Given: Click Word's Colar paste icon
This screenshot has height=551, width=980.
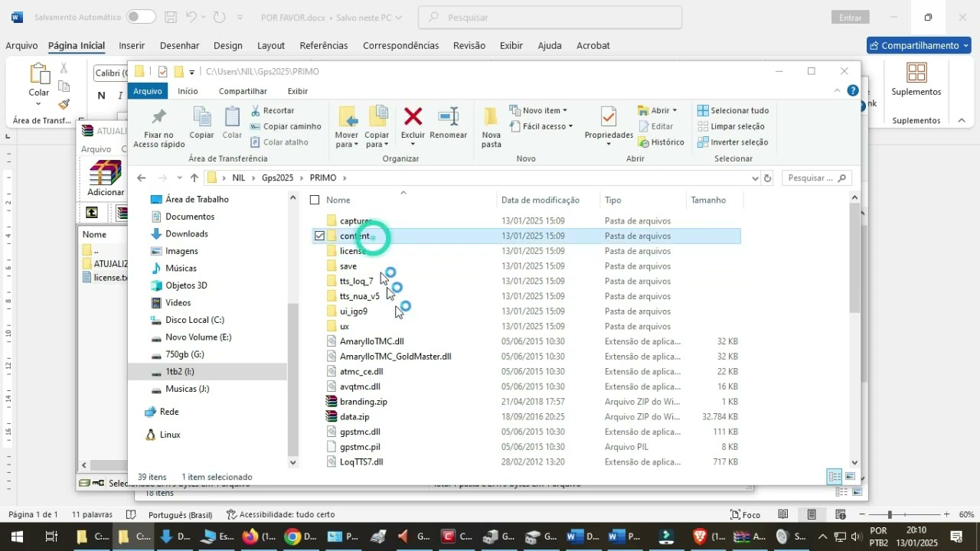Looking at the screenshot, I should tap(39, 74).
